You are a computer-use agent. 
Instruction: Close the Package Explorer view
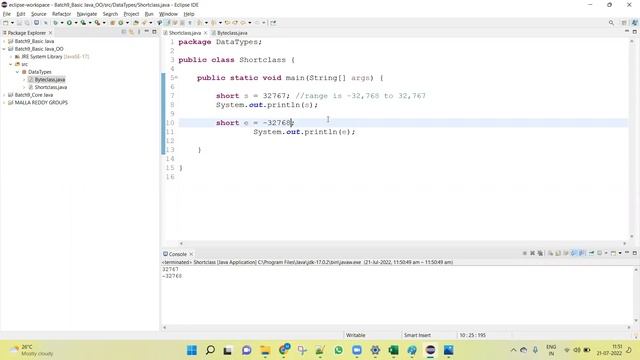50,33
